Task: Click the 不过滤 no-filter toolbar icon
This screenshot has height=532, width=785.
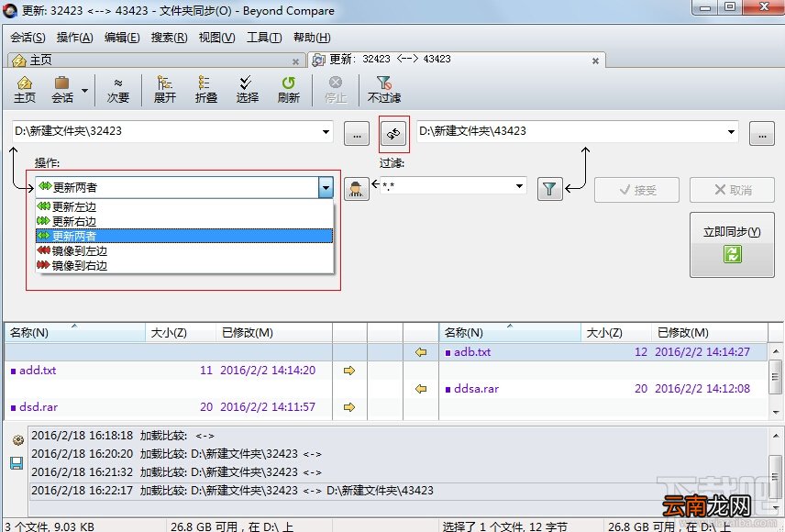Action: click(x=384, y=90)
